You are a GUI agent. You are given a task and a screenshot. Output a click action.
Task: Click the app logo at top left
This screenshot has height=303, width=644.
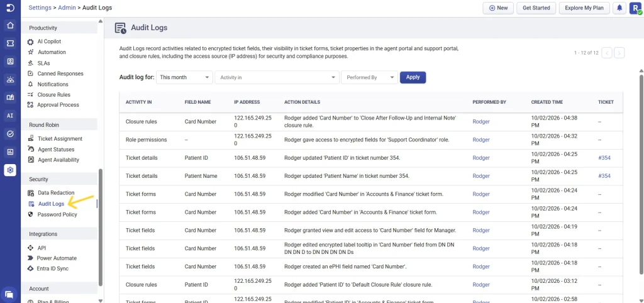coord(10,8)
